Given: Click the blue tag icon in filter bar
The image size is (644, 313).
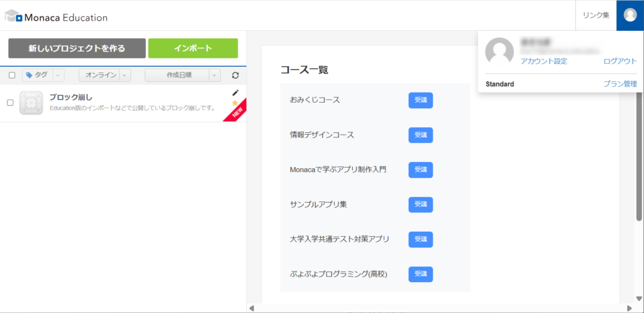Looking at the screenshot, I should click(x=29, y=76).
